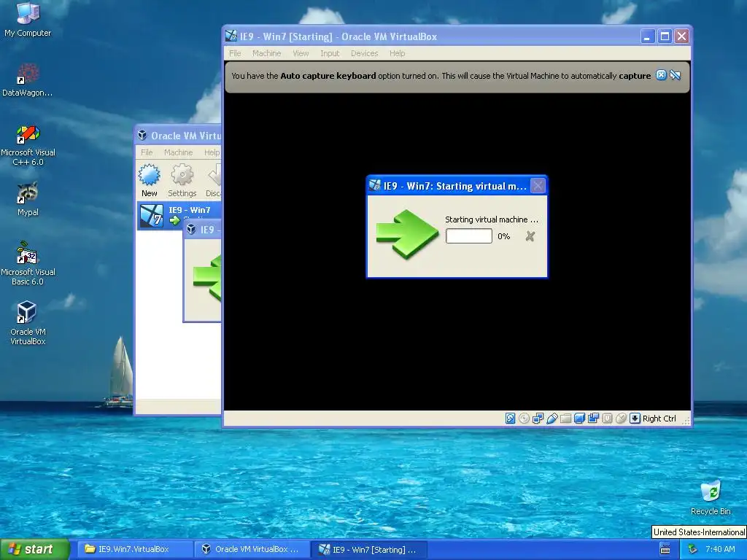Switch to IE9 - Win7 [Starting] taskbar button
The image size is (747, 560).
[369, 550]
